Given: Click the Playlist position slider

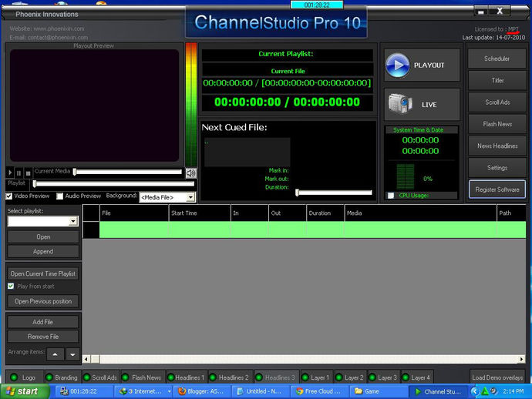Looking at the screenshot, I should [113, 184].
